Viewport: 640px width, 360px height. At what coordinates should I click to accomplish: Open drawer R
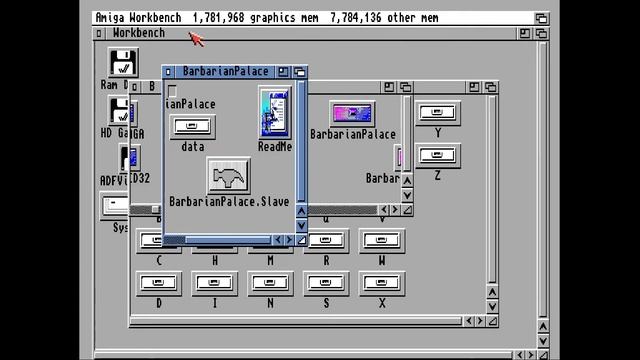pos(326,241)
